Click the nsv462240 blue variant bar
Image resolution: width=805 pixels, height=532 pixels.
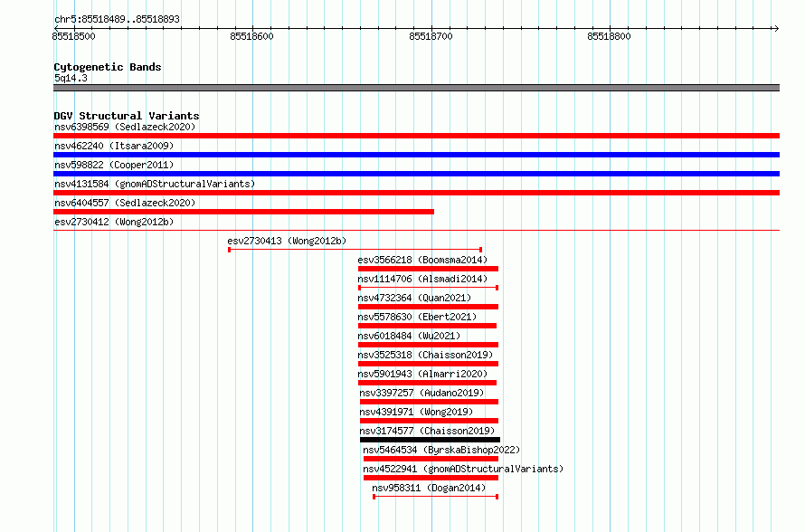(x=416, y=155)
